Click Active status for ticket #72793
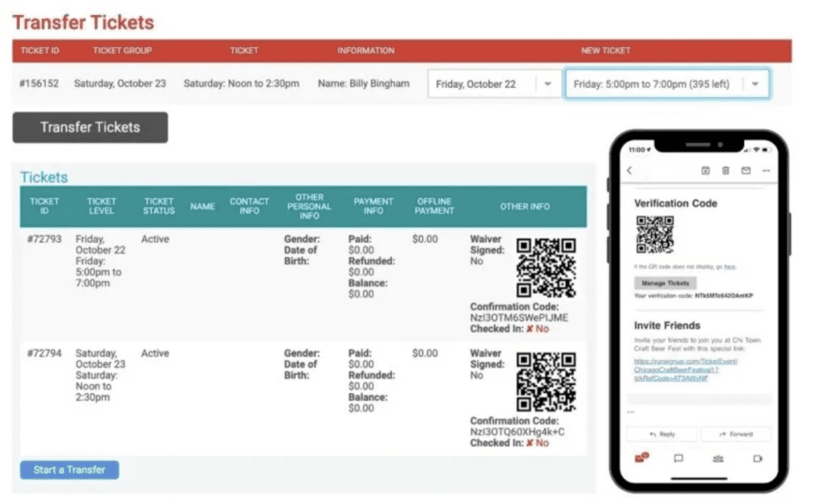The image size is (813, 504). (155, 239)
